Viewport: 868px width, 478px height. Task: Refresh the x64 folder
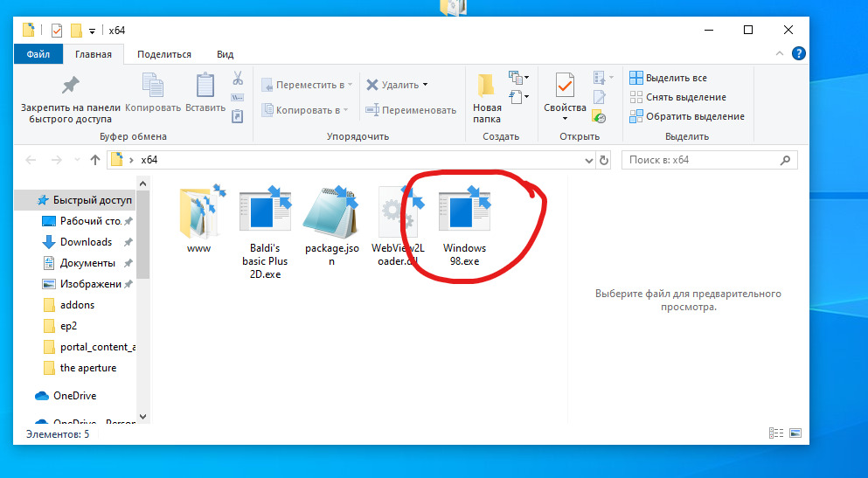click(604, 161)
